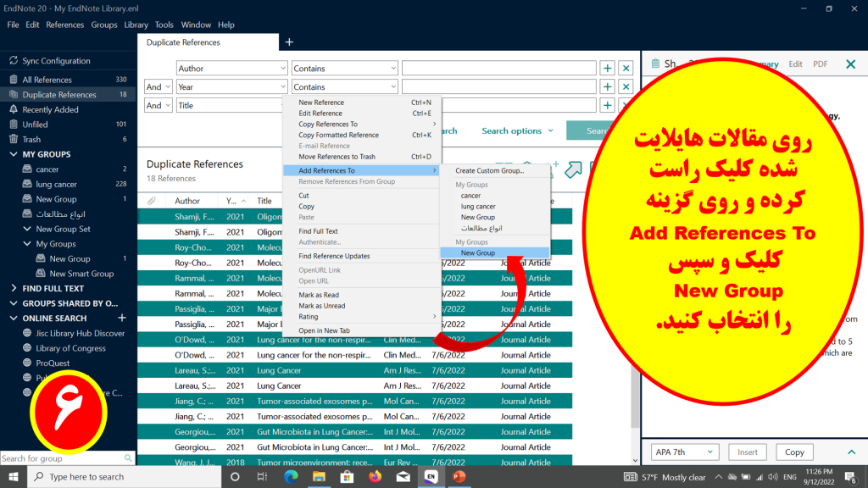Screen dimensions: 868x488
Task: Add a search row after the Author row
Action: tap(607, 69)
